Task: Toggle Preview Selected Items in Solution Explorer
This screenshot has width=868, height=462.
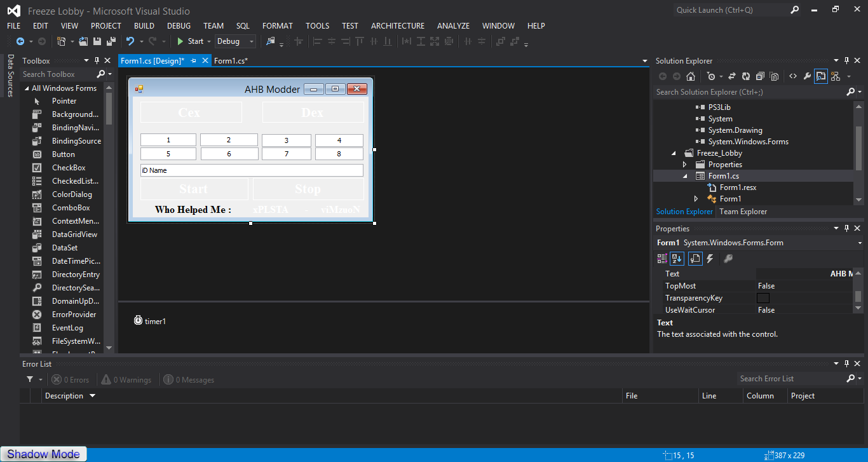Action: click(x=821, y=76)
